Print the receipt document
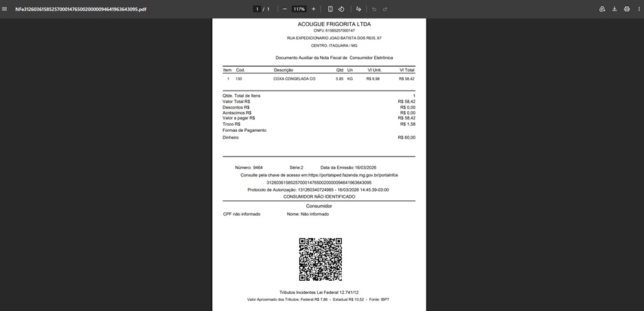The height and width of the screenshot is (311, 644). coord(627,9)
